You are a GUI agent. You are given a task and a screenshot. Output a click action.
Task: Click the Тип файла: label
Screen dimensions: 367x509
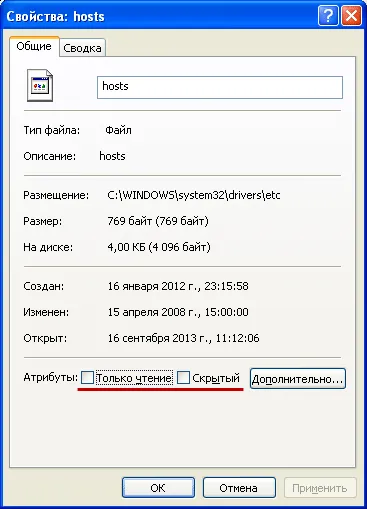[52, 130]
